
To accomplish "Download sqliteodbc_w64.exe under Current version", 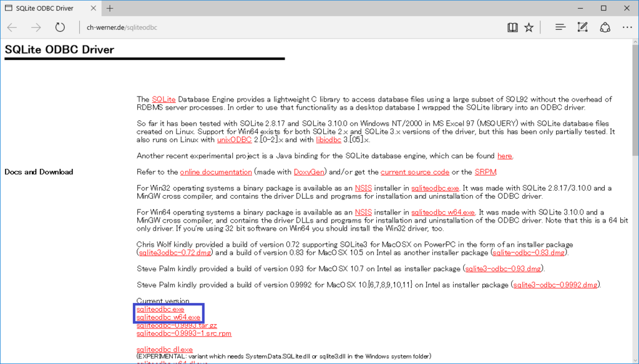I will 168,317.
